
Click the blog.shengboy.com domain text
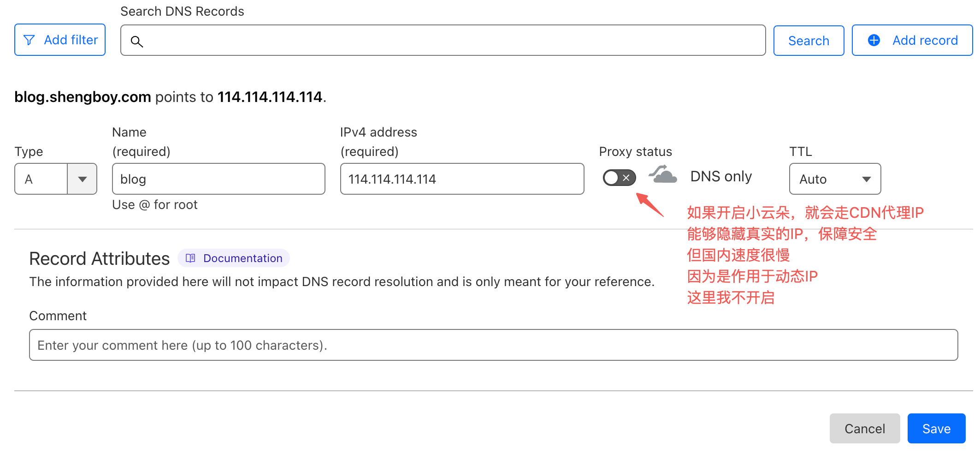click(83, 97)
